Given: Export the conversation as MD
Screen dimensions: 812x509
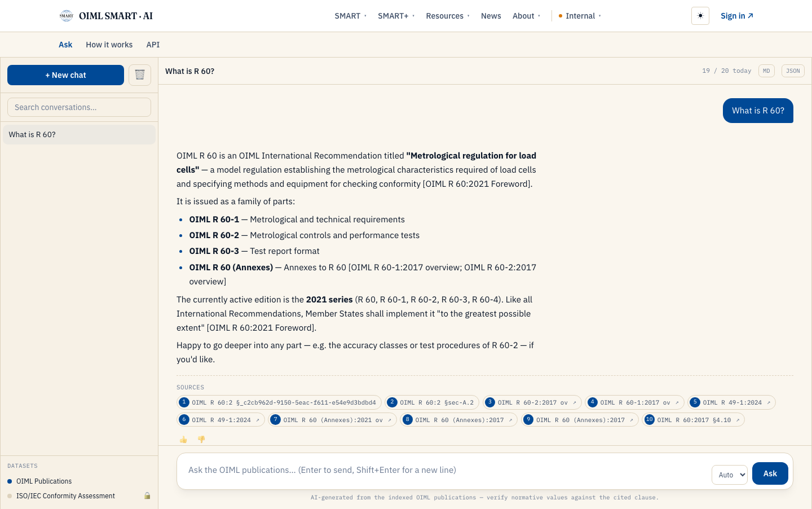Looking at the screenshot, I should point(766,71).
